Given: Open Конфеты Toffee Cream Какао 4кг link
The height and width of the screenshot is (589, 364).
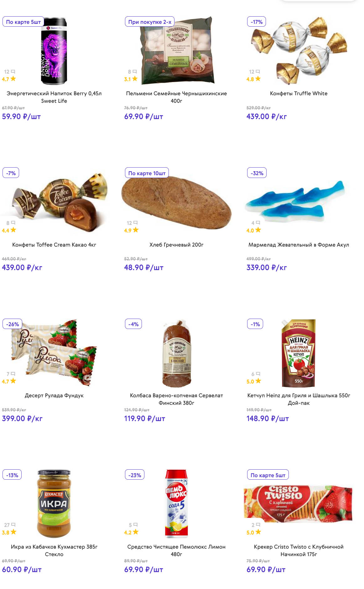Looking at the screenshot, I should [x=54, y=245].
